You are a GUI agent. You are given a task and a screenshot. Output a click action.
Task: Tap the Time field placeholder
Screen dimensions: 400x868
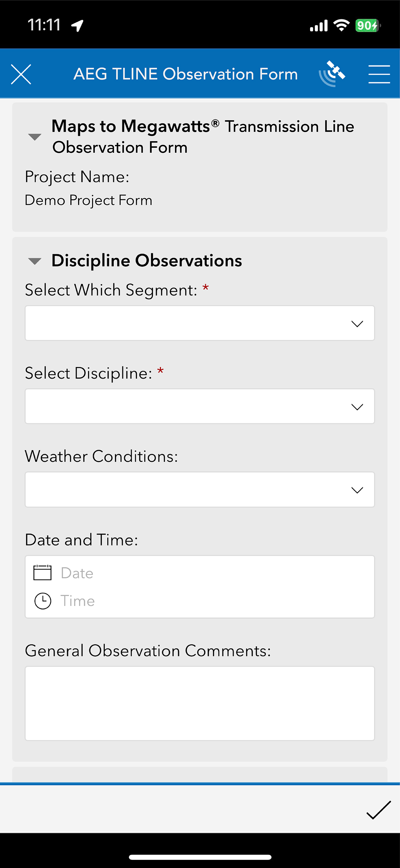coord(78,601)
